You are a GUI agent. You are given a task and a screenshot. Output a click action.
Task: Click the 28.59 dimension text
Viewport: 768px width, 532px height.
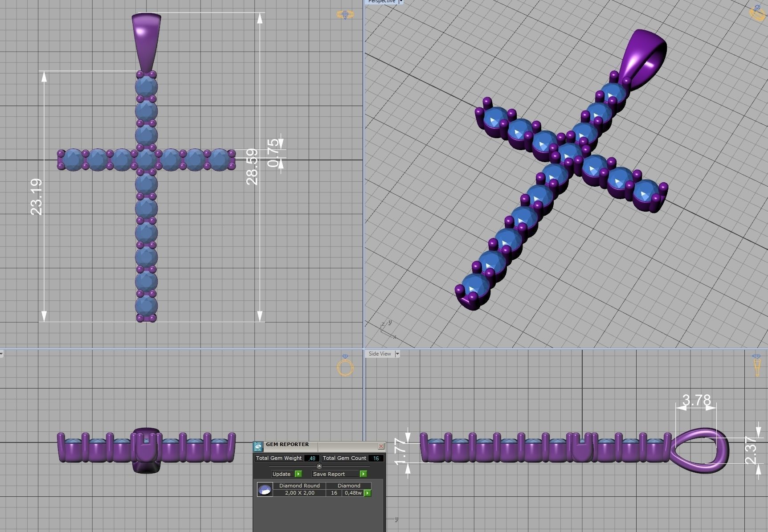[252, 167]
